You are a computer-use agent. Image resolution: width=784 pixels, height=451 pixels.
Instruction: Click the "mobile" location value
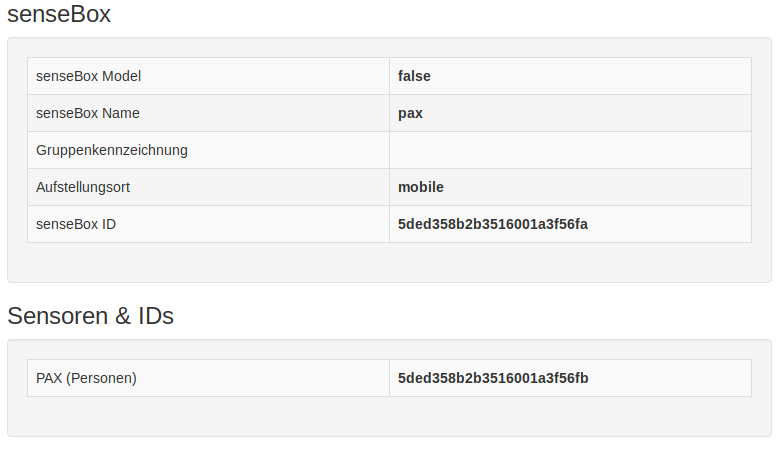(421, 187)
